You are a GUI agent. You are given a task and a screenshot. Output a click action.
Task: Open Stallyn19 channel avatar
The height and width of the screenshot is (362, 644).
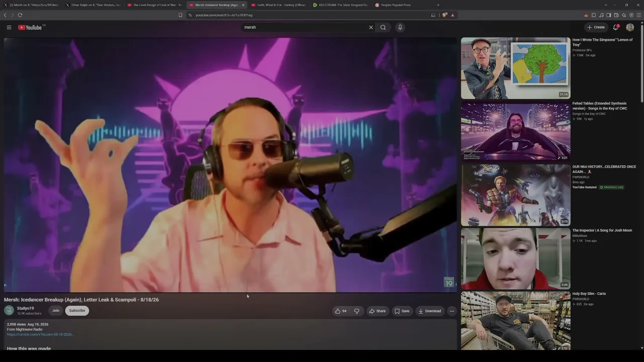tap(9, 311)
